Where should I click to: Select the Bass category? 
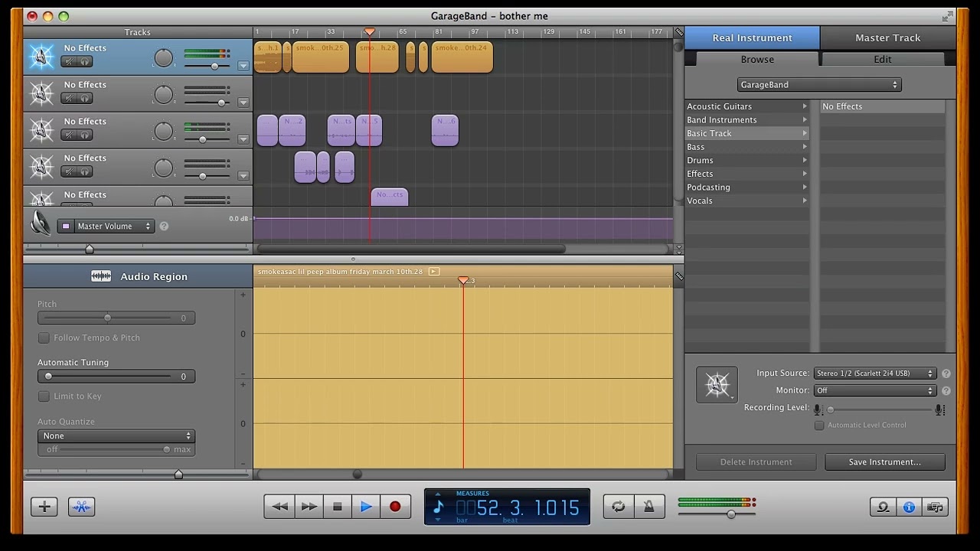coord(747,147)
